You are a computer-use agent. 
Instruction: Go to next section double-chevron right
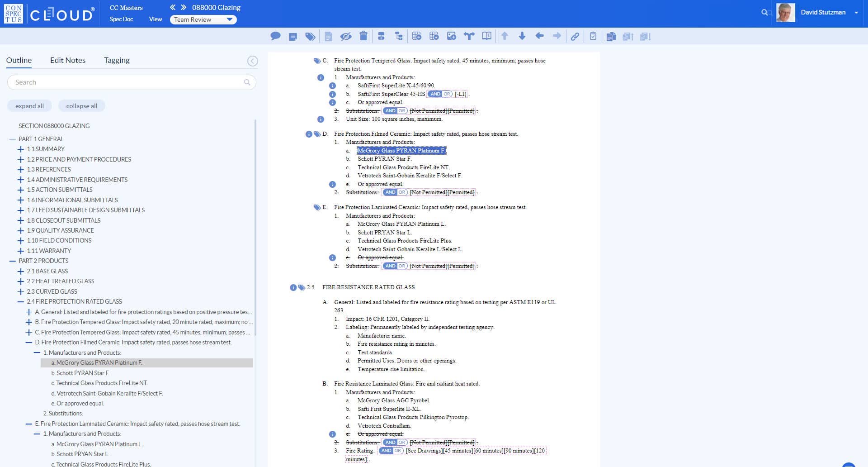tap(184, 7)
